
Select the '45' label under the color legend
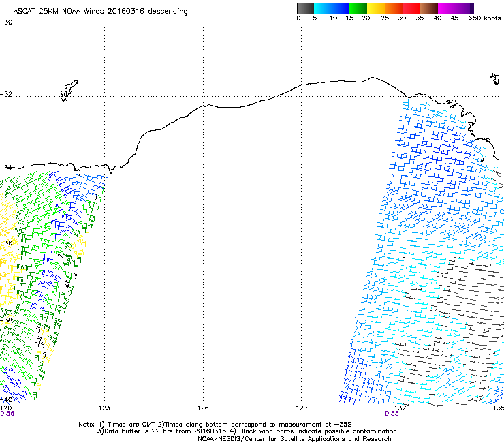coord(454,18)
